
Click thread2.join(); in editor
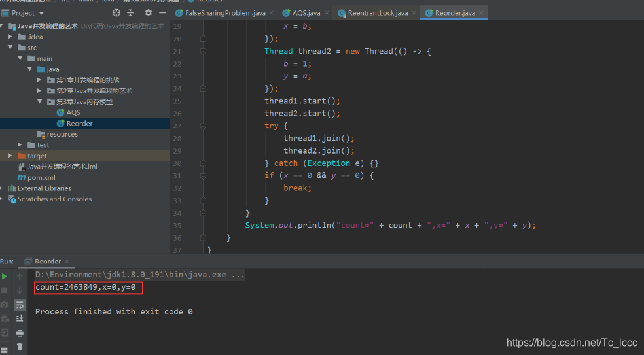[x=319, y=150]
